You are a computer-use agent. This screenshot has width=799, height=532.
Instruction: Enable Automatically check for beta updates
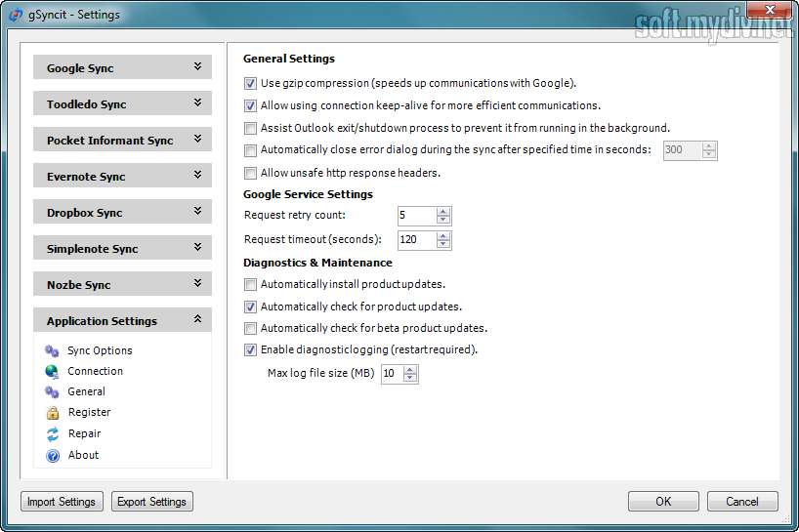pyautogui.click(x=250, y=328)
